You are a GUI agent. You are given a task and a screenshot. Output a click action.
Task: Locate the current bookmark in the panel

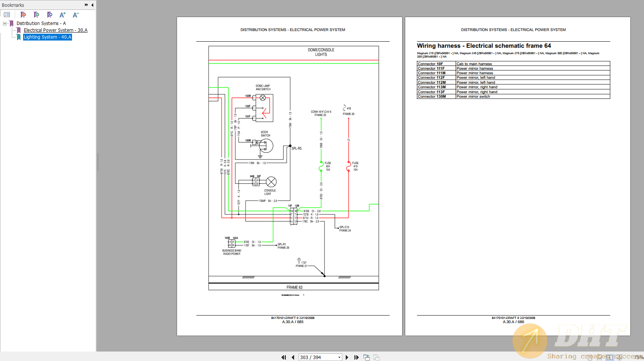[x=50, y=14]
